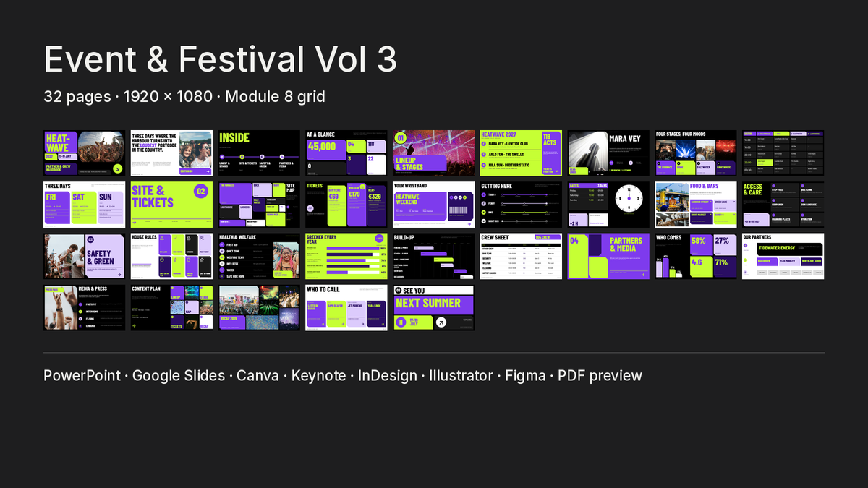Open the Sat 18 timetable slide thumbnail
Screen dimensions: 868x488
pos(783,153)
